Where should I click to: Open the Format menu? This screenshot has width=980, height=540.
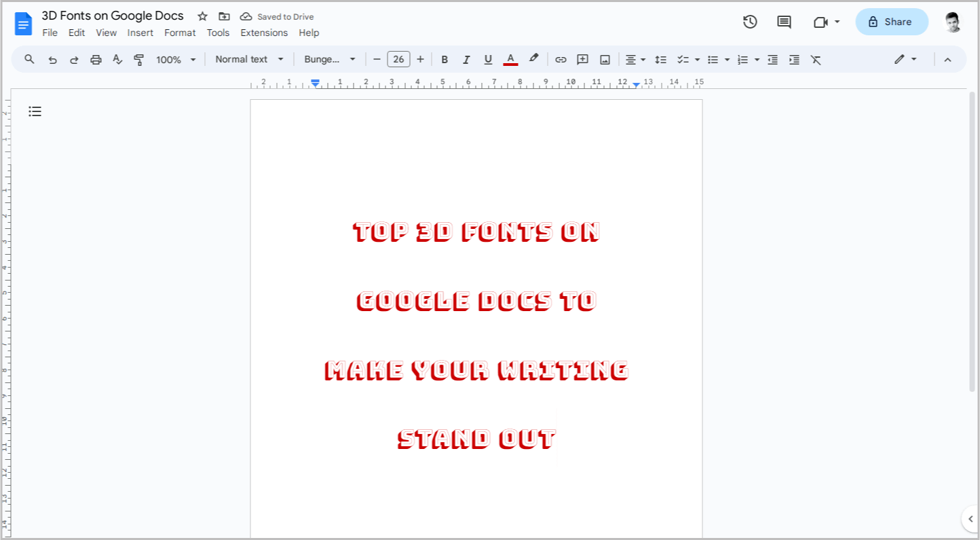[x=180, y=33]
